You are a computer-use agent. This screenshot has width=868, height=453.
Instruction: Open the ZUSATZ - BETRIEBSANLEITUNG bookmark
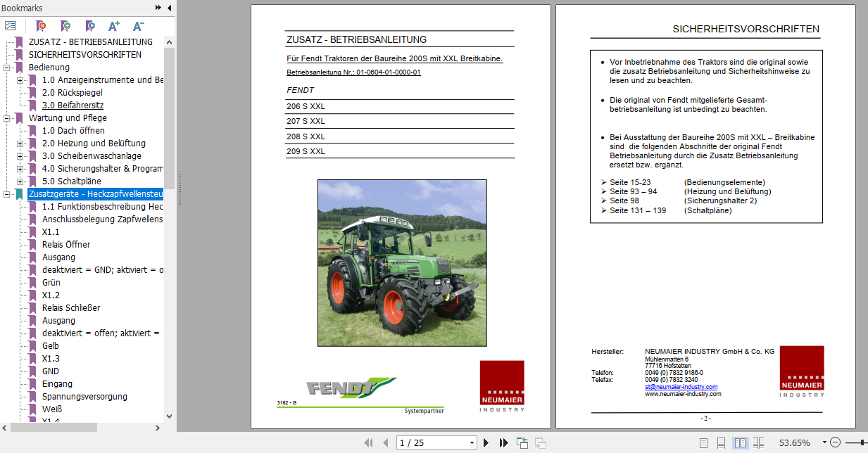tap(90, 42)
